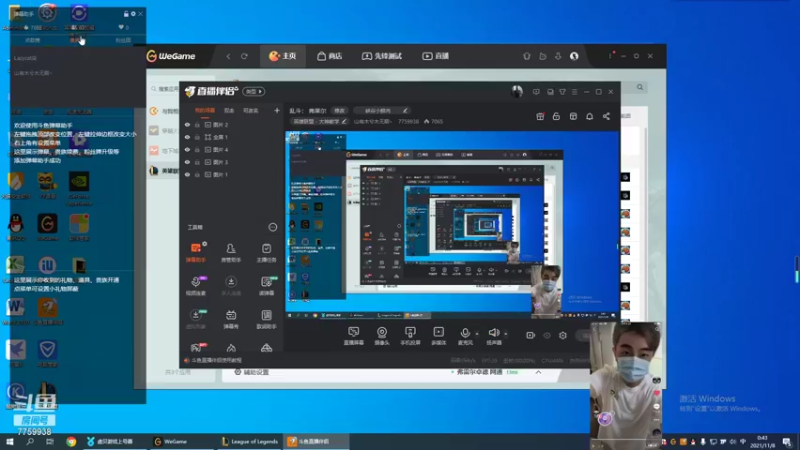Click the share icon above preview
Viewport: 800px width, 450px height.
606,116
